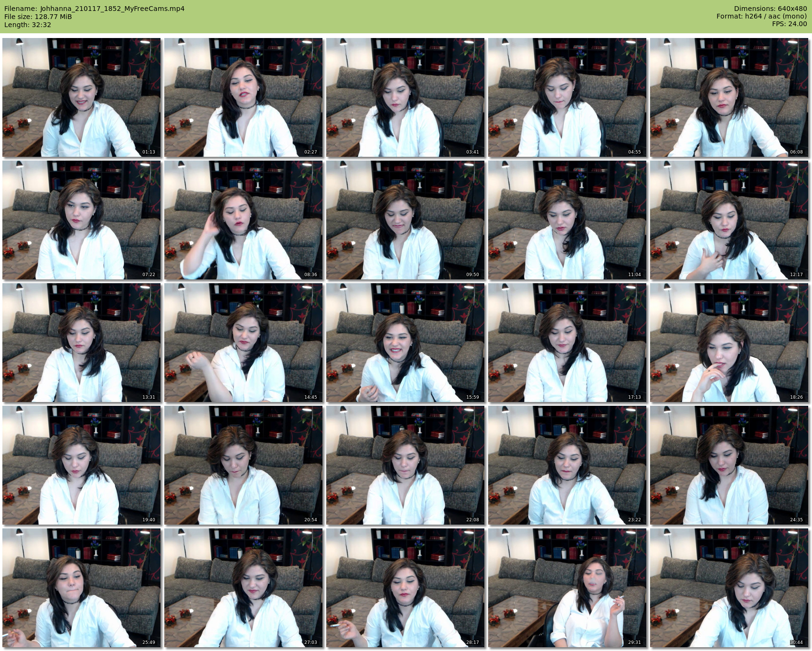Screen dimensions: 812x651
Task: Select the 'File size: 128.77 MiB' line
Action: tap(38, 17)
